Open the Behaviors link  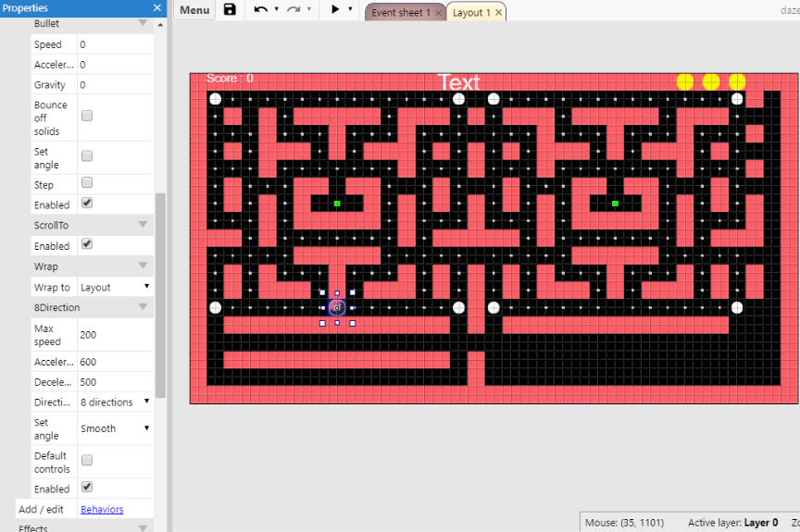pyautogui.click(x=102, y=509)
